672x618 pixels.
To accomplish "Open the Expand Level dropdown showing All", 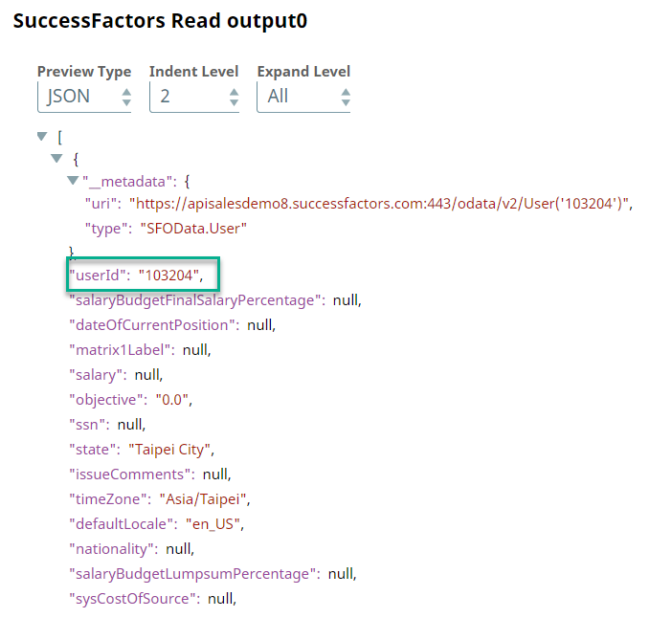I will tap(303, 97).
